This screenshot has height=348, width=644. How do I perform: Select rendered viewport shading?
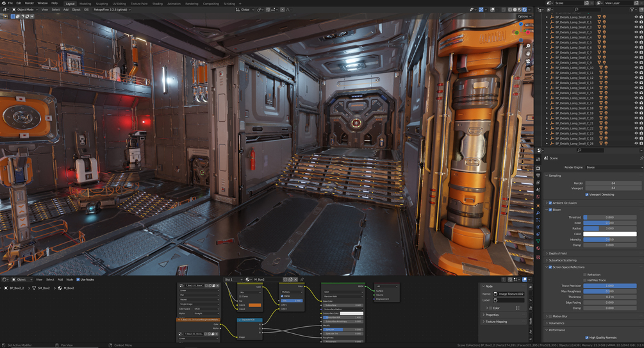(x=524, y=10)
